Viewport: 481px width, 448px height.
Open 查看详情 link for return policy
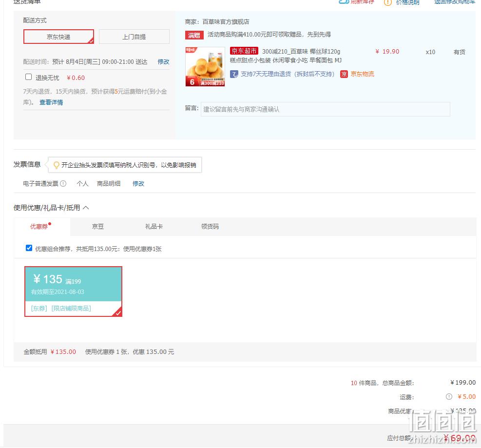tap(51, 102)
